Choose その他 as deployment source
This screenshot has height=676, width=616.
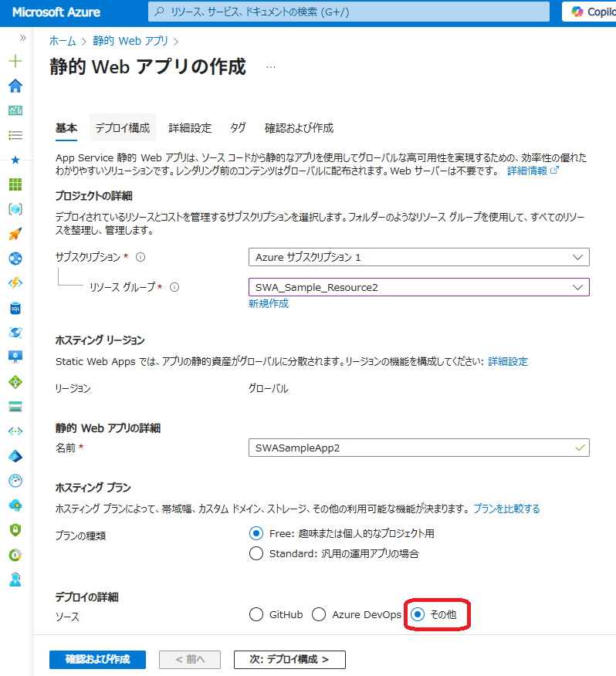418,614
